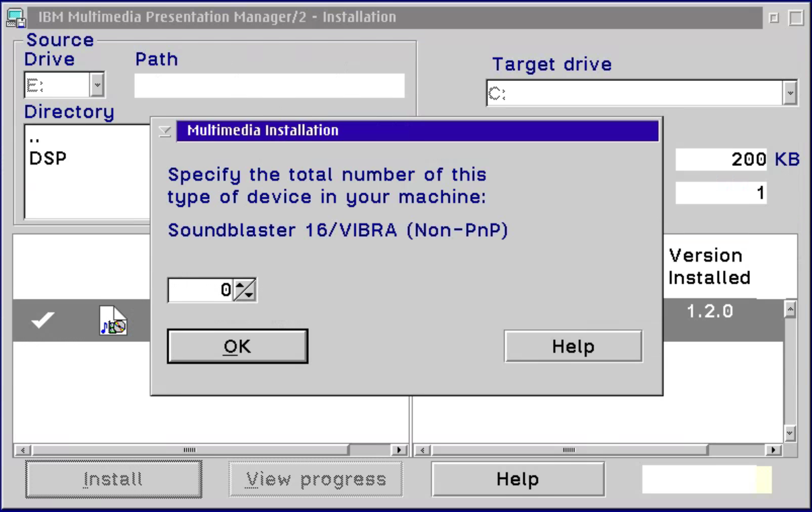Click the Multimedia Installation title bar

click(417, 130)
